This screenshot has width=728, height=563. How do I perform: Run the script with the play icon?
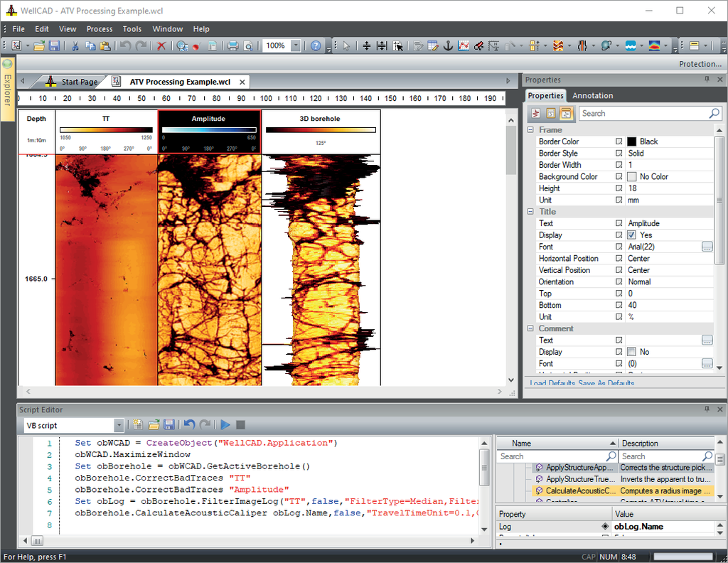click(x=225, y=425)
